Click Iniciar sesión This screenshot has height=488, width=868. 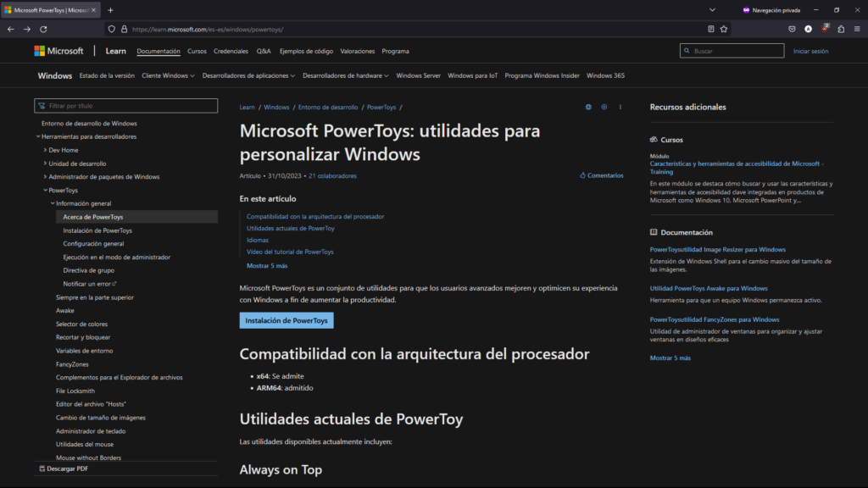point(810,51)
